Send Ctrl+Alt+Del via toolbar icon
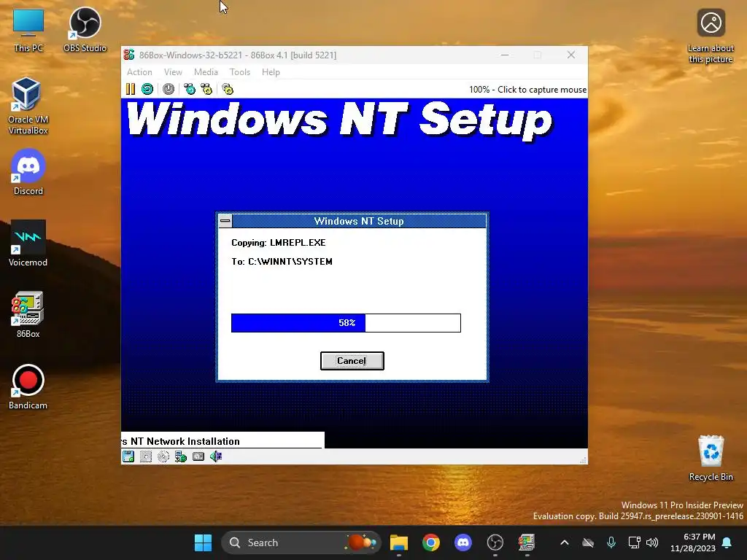The image size is (747, 560). coord(190,89)
